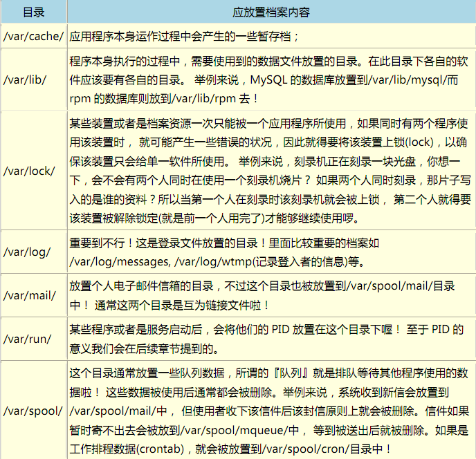Select the /var/lib/ directory cell
The image size is (476, 459).
point(34,79)
